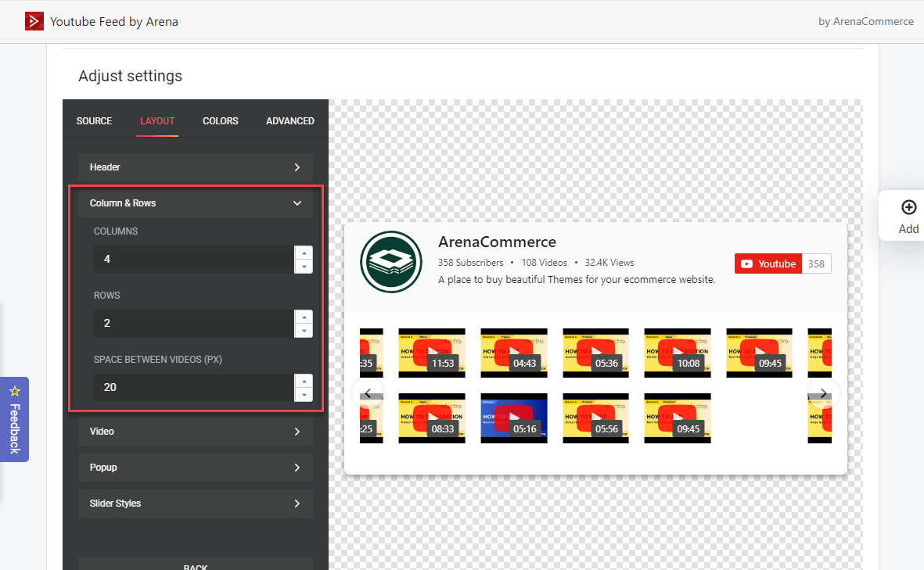Collapse the Column & Rows section

pos(196,203)
